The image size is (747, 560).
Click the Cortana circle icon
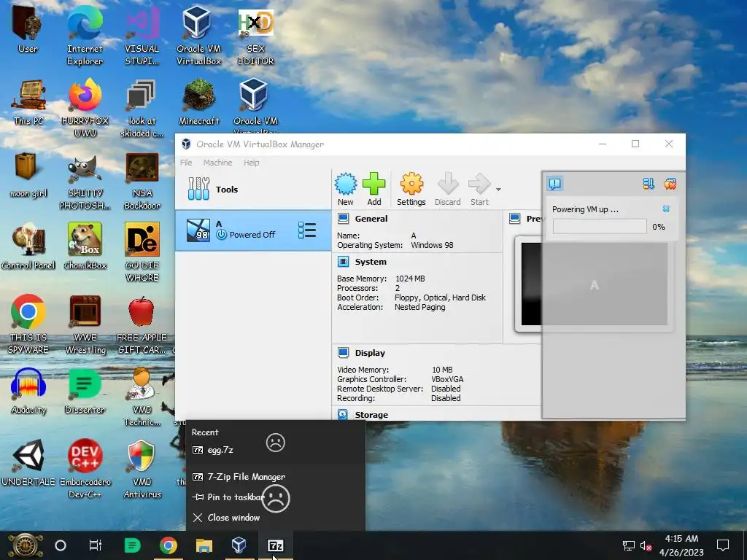pyautogui.click(x=61, y=545)
